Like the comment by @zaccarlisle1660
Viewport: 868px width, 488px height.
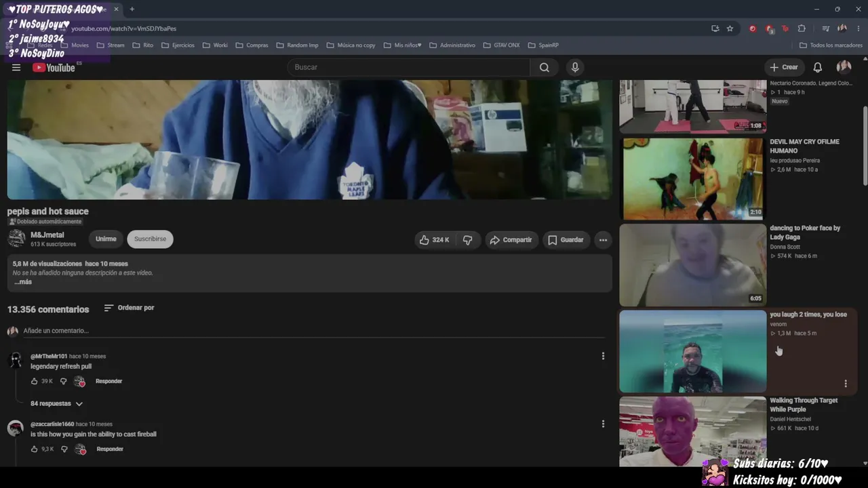tap(35, 449)
